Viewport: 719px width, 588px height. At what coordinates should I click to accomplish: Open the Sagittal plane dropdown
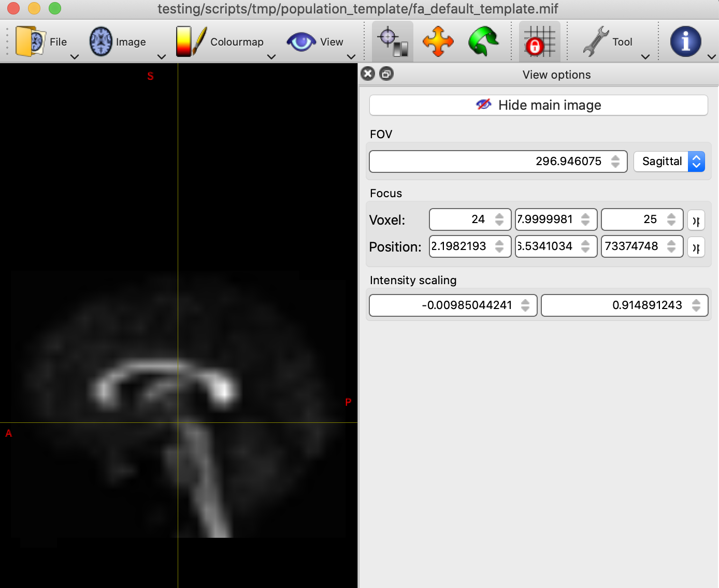click(x=669, y=161)
